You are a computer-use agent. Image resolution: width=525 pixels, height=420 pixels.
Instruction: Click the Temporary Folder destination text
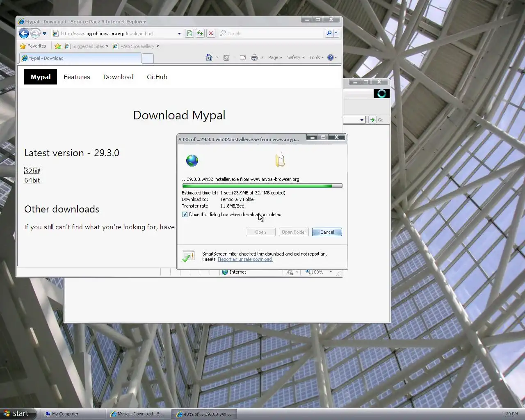[x=238, y=199]
